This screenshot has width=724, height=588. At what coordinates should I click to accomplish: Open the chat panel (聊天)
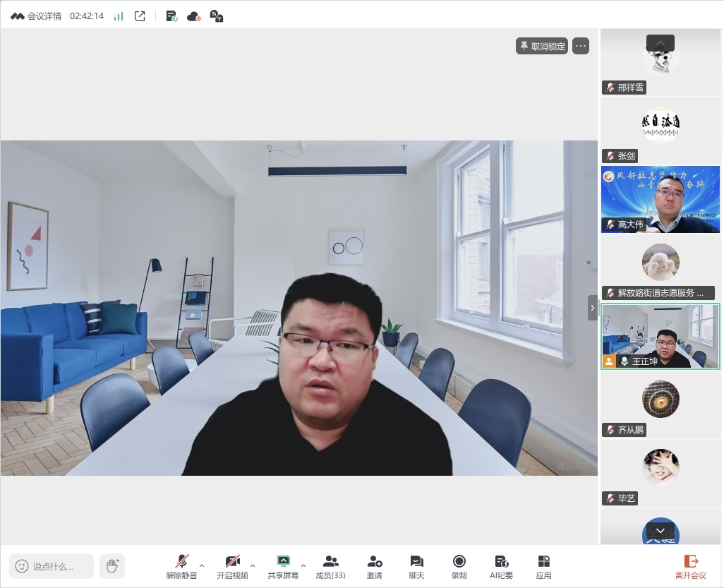[x=416, y=565]
